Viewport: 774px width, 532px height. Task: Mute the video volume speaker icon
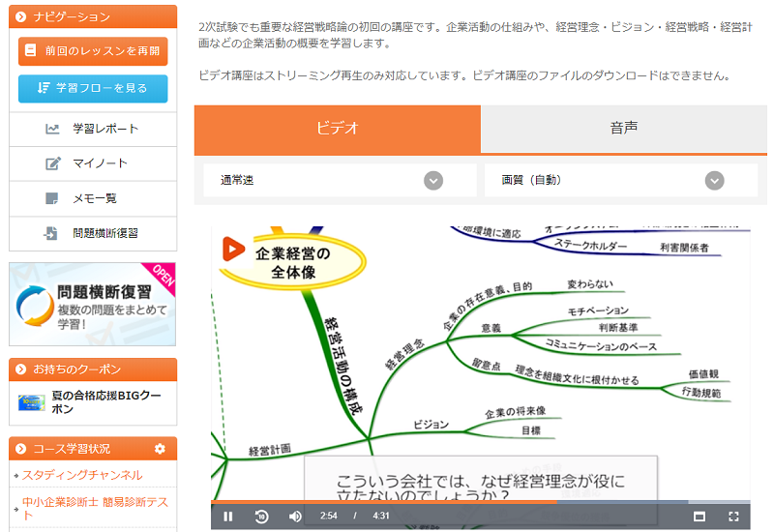tap(295, 517)
